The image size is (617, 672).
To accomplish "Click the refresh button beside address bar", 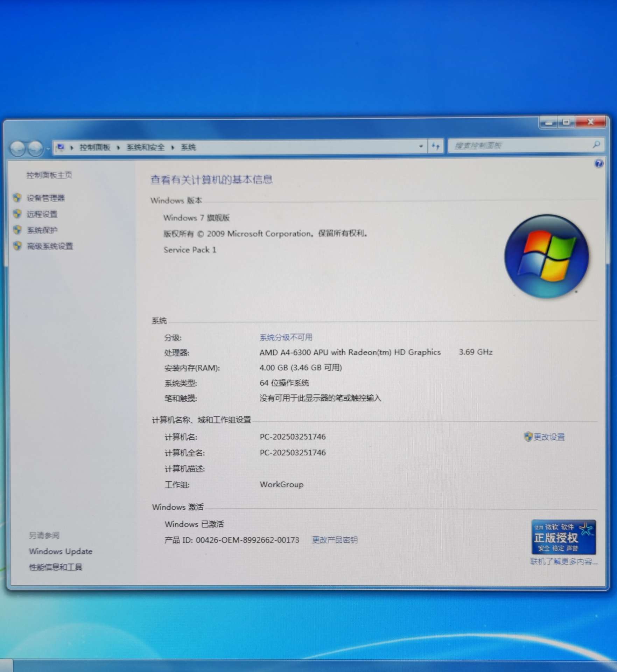I will [x=435, y=146].
